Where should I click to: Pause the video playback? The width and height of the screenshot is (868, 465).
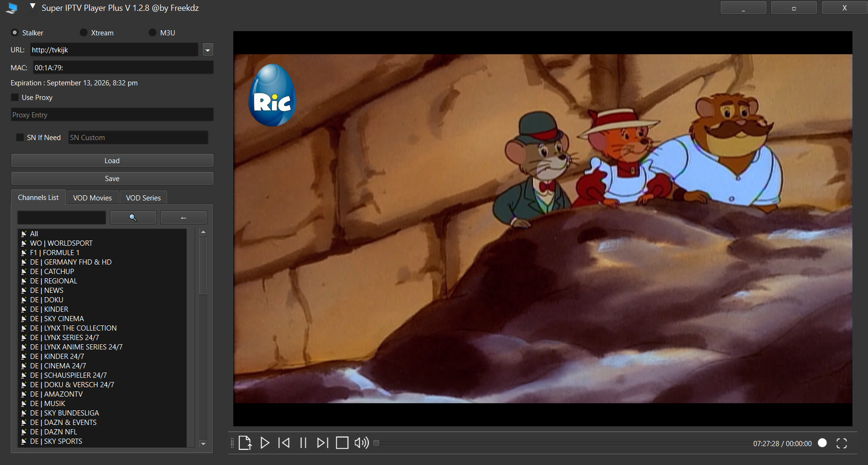pyautogui.click(x=303, y=443)
